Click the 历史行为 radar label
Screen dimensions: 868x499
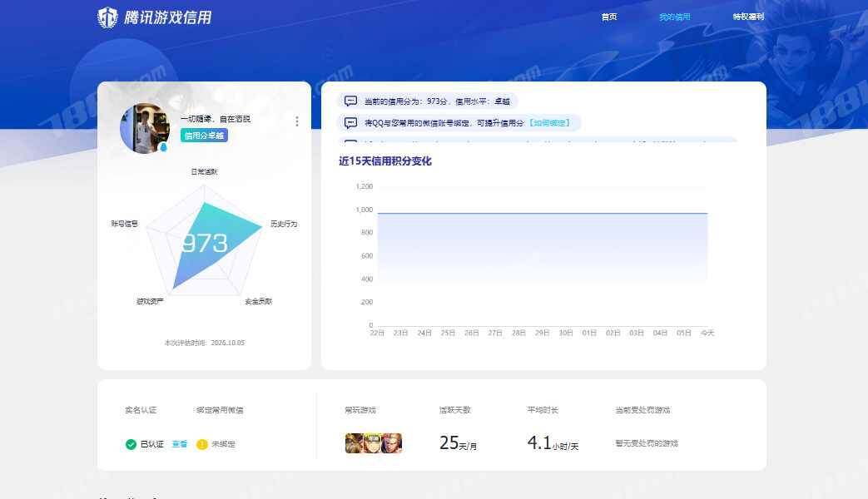(x=284, y=224)
